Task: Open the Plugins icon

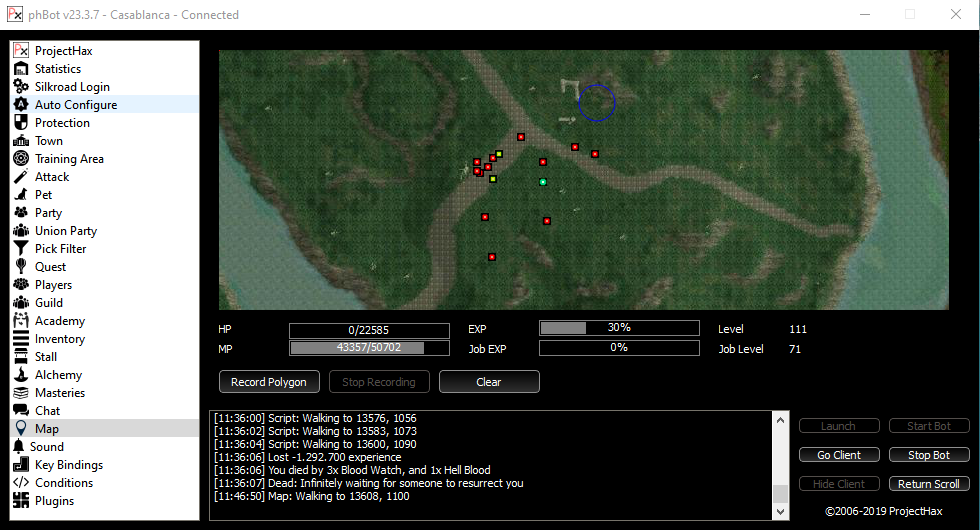Action: point(21,501)
